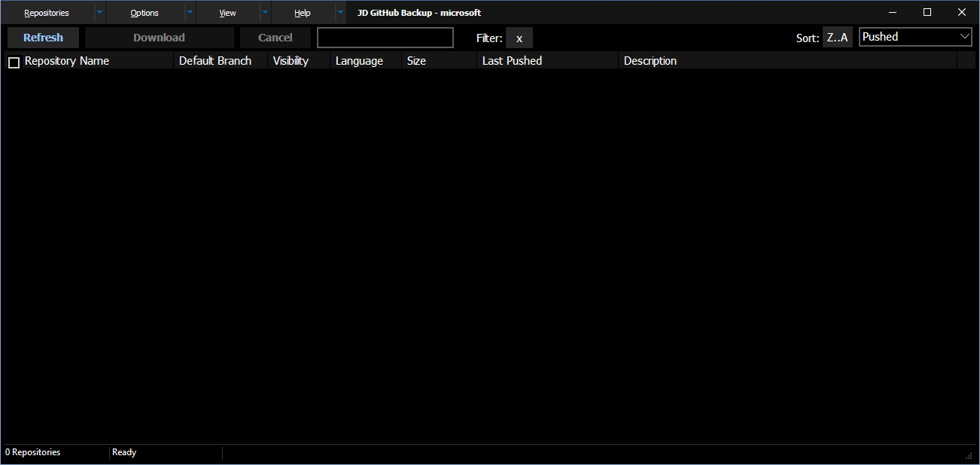Click the Cancel button
The width and height of the screenshot is (980, 465).
point(275,38)
